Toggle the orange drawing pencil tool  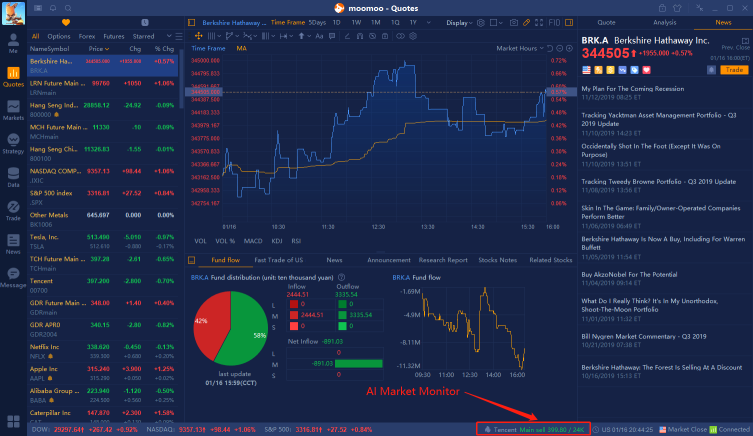pos(526,23)
